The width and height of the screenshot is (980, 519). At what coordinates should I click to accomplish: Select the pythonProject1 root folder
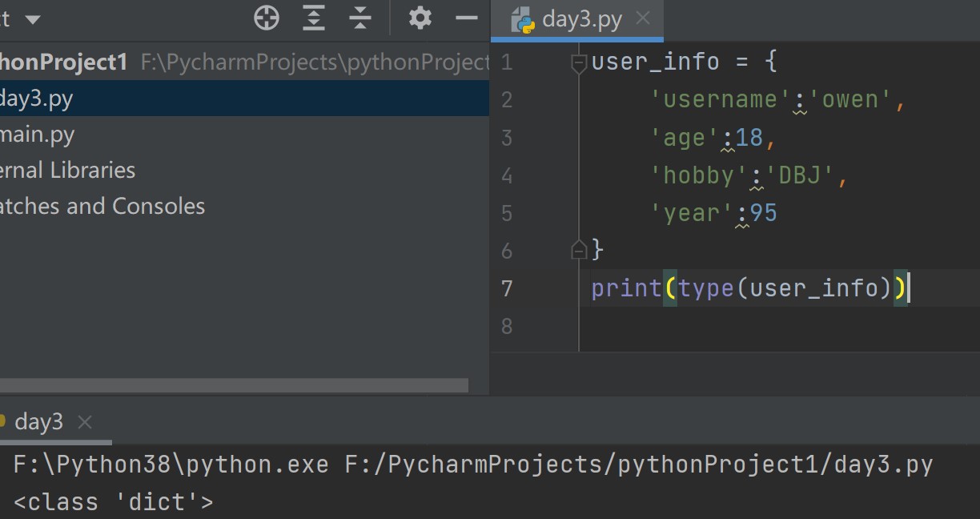64,62
